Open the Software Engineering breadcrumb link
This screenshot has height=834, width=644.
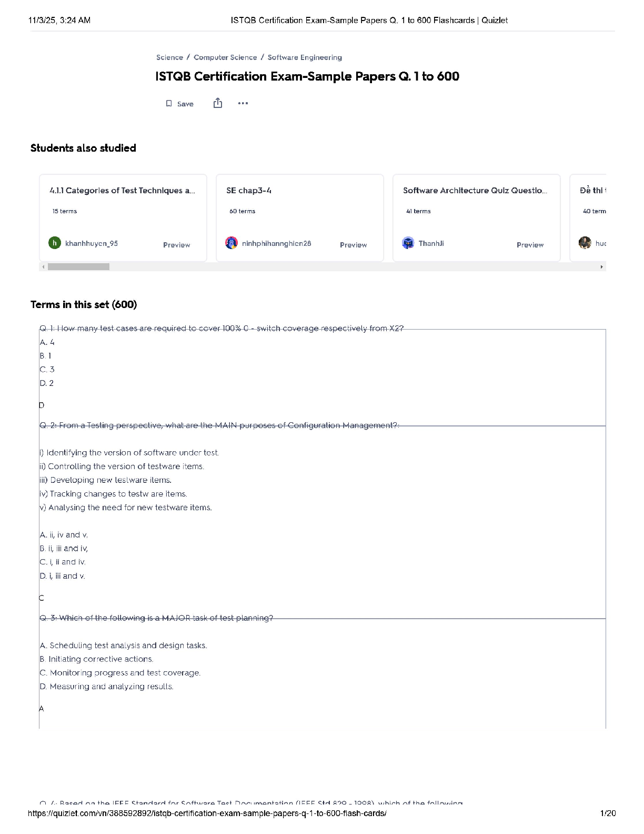pyautogui.click(x=305, y=57)
